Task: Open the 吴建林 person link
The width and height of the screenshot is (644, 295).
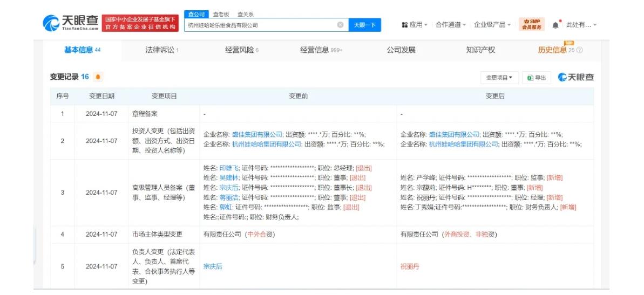Action: [229, 177]
